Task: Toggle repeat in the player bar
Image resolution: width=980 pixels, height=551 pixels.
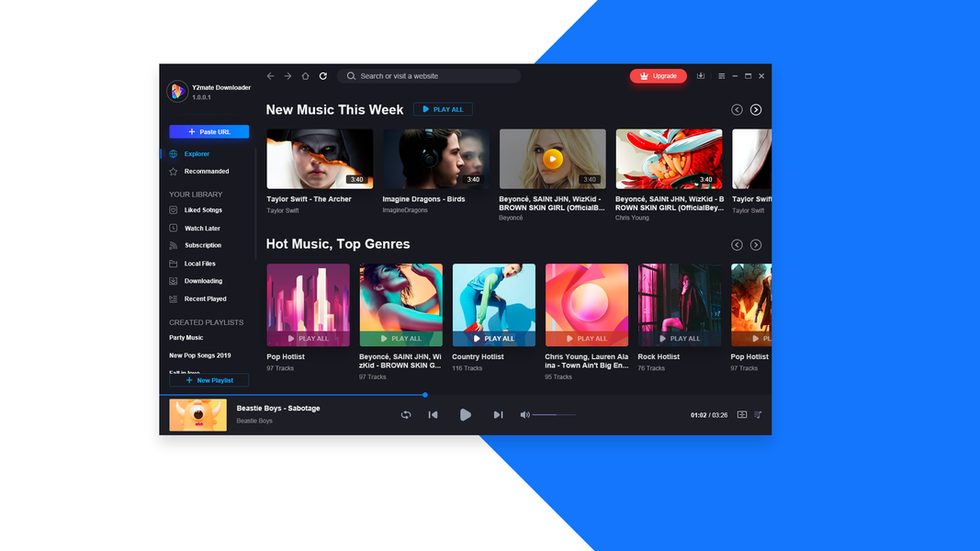Action: pyautogui.click(x=406, y=415)
